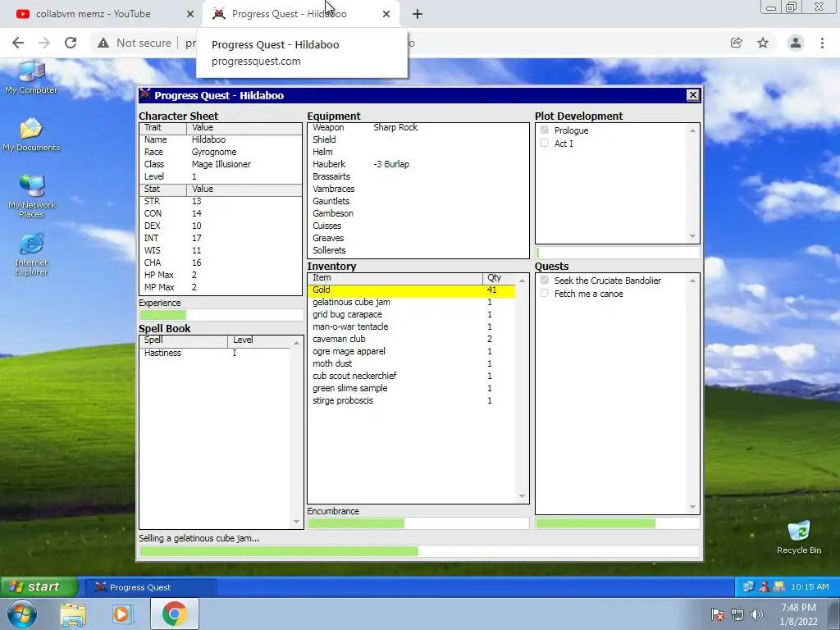This screenshot has width=840, height=630.
Task: Click the Encumbrance progress bar
Action: tap(418, 523)
